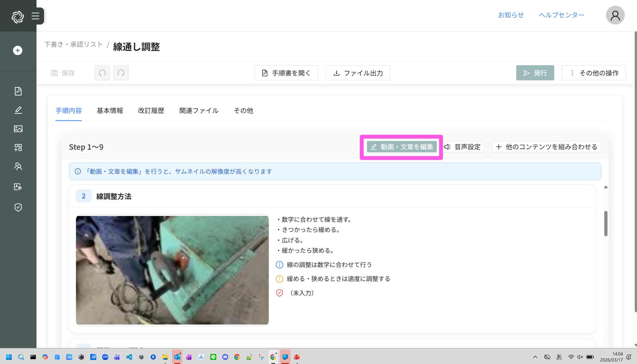The image size is (637, 364).
Task: Click the plus create icon in sidebar
Action: pyautogui.click(x=18, y=50)
